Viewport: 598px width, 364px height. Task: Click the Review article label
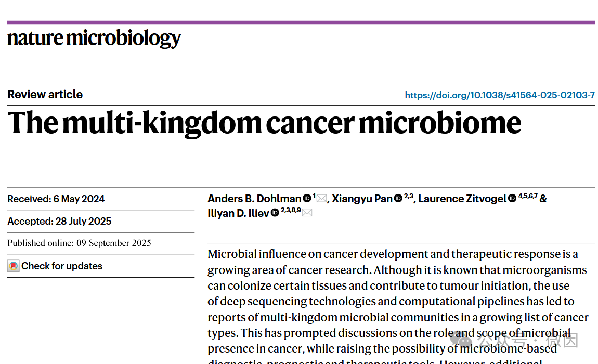pyautogui.click(x=45, y=95)
